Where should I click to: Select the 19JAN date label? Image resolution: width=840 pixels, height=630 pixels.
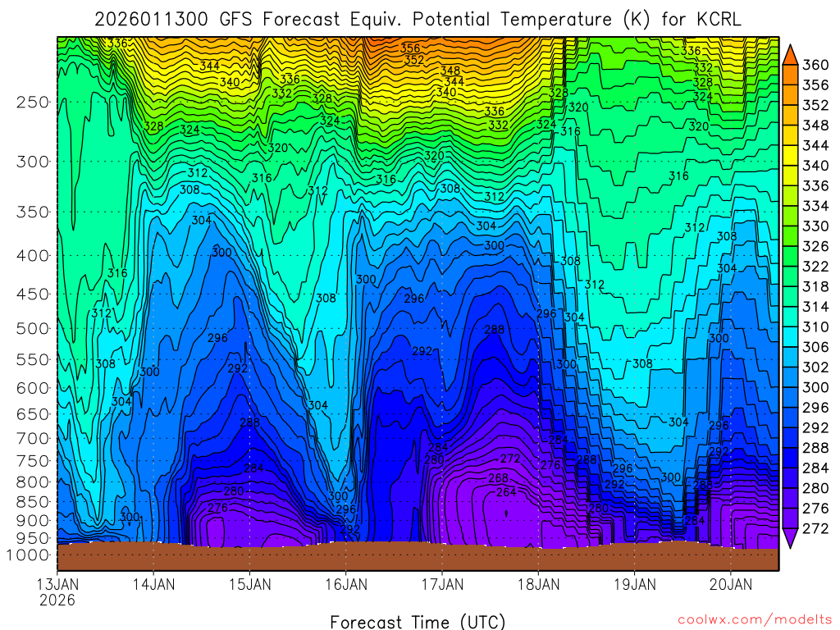click(635, 584)
